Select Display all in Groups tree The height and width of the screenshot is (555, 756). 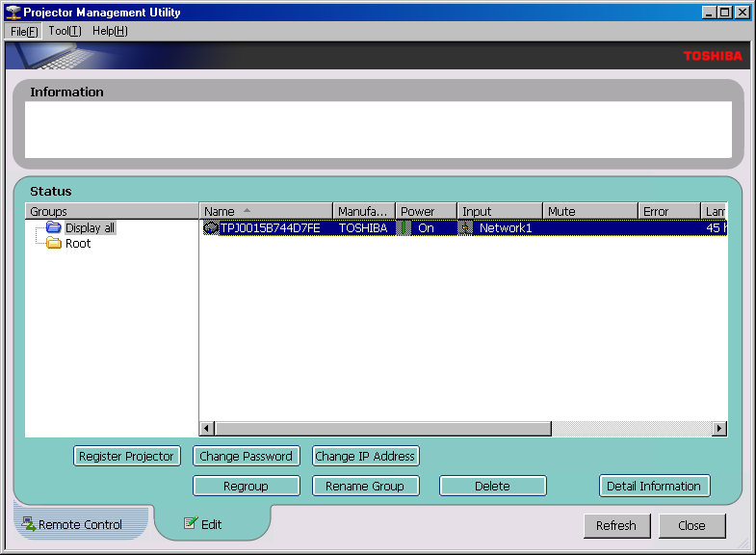click(x=91, y=227)
